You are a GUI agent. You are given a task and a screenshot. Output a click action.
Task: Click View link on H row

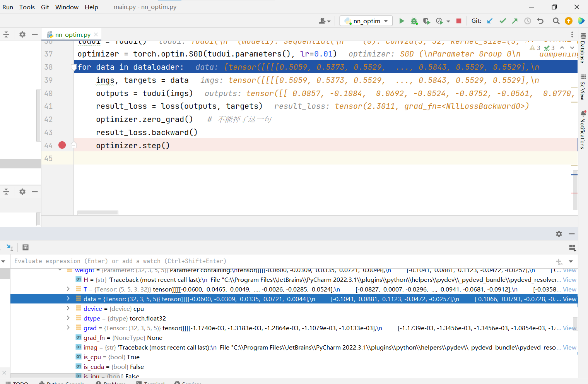tap(569, 279)
